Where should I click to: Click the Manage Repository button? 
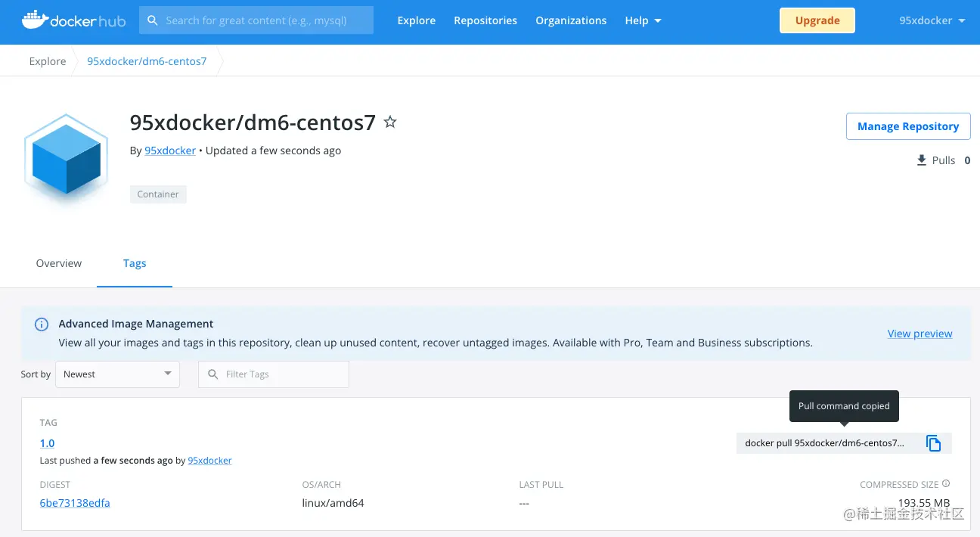tap(907, 126)
